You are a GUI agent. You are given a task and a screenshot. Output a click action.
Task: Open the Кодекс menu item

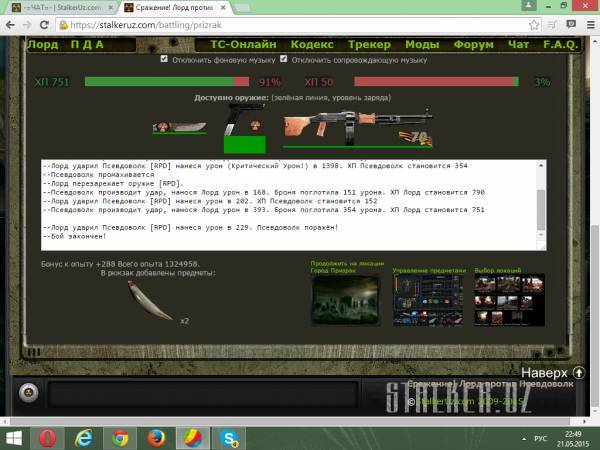coord(312,44)
